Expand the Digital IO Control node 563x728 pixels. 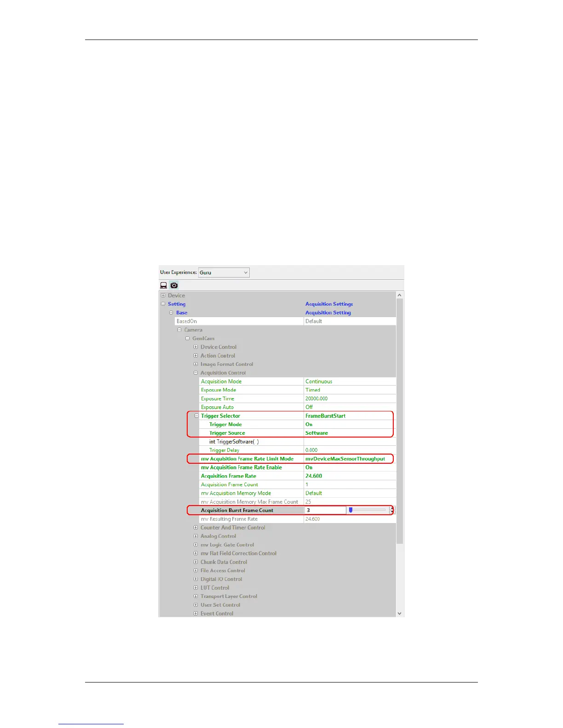click(196, 579)
